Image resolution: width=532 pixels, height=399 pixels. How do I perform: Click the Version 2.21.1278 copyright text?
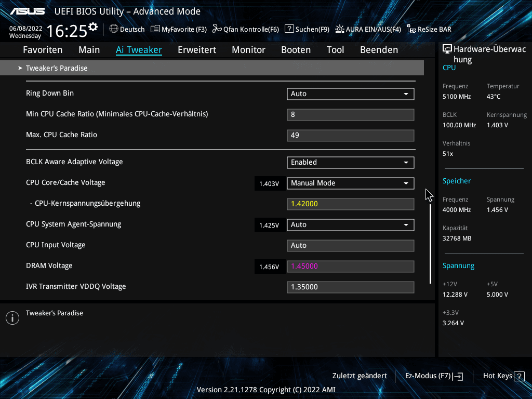[266, 390]
